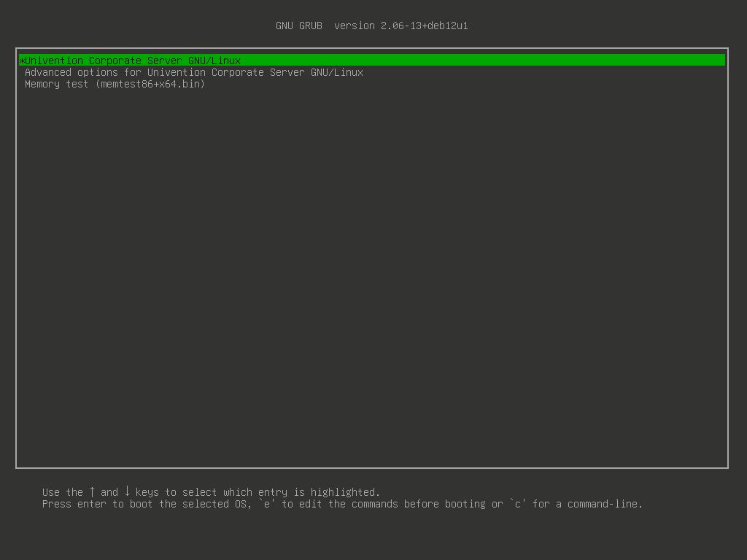This screenshot has height=560, width=747.
Task: Click the GNU GRUB title text
Action: [x=298, y=25]
